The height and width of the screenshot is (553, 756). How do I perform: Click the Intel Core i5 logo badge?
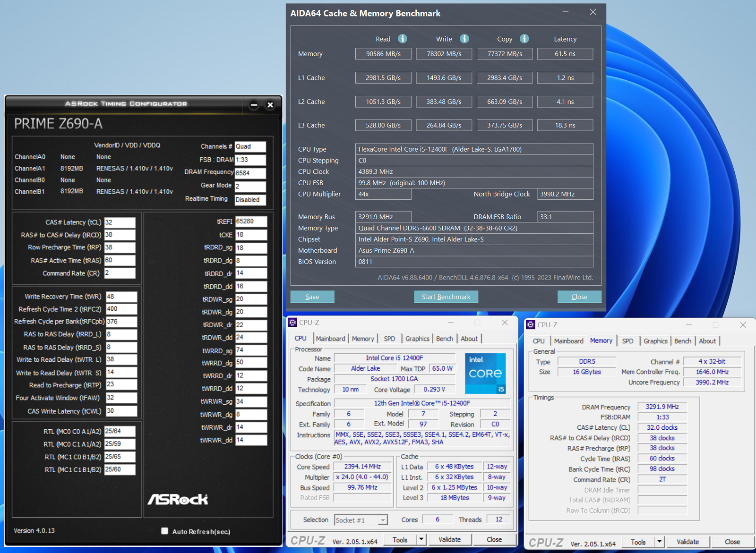[485, 374]
